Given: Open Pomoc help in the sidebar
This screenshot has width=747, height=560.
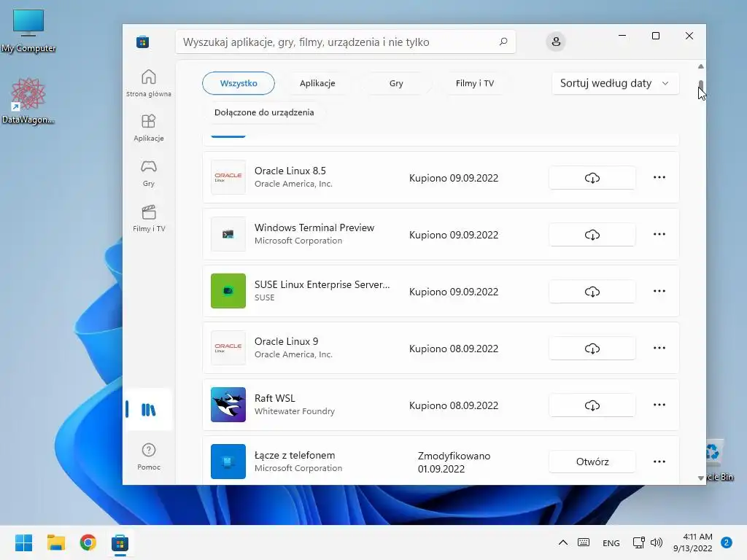Looking at the screenshot, I should click(149, 456).
